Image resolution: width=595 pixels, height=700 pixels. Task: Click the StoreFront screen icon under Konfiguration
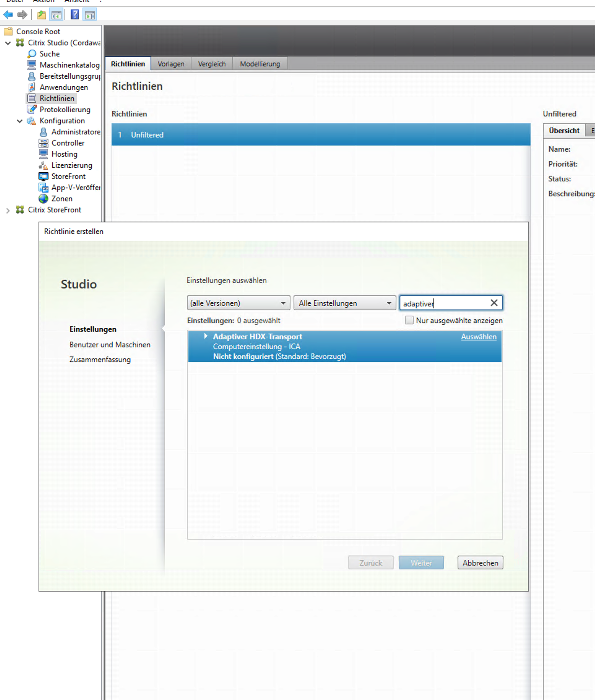44,176
